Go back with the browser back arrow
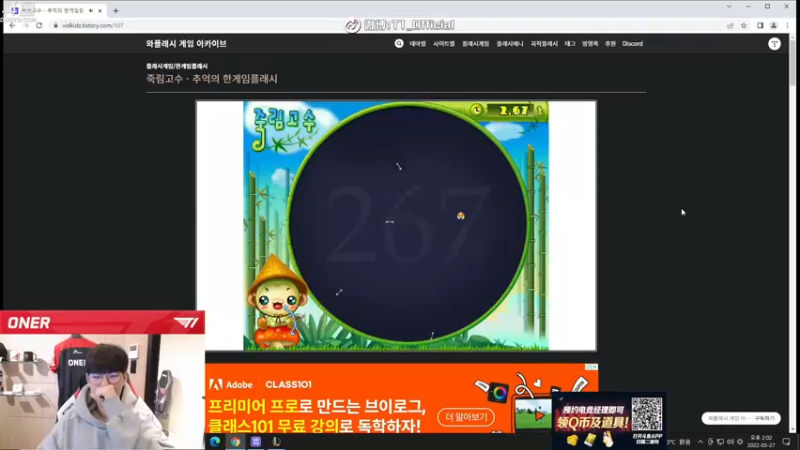 (12, 25)
